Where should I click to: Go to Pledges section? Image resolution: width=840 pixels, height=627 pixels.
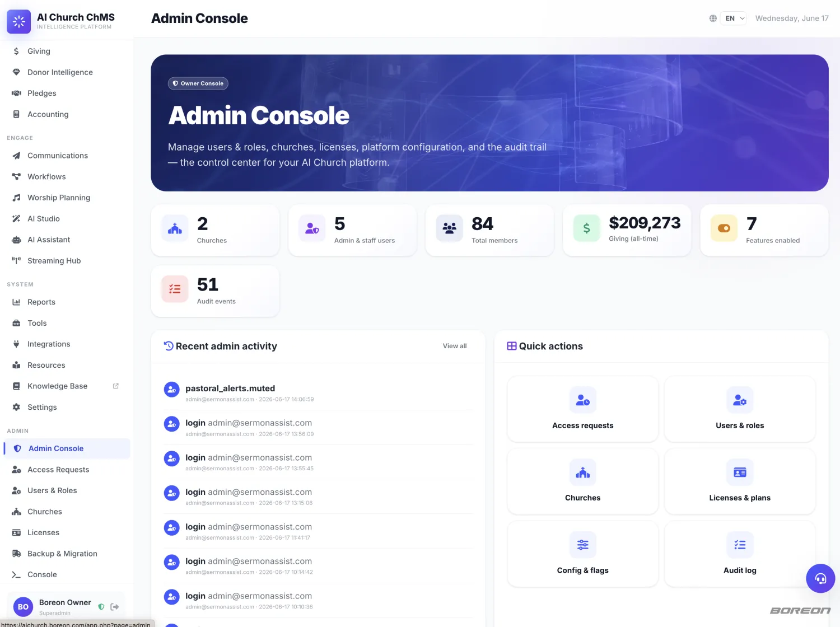pos(67,93)
